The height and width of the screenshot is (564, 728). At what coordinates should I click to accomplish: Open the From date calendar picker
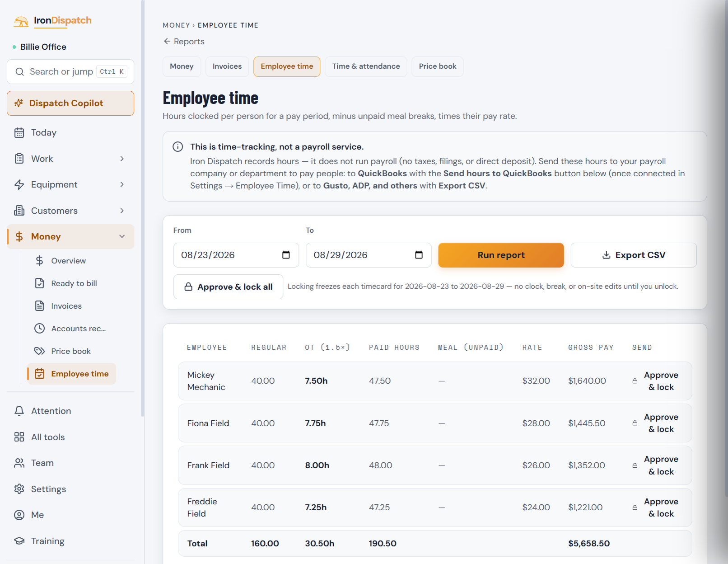click(x=286, y=255)
